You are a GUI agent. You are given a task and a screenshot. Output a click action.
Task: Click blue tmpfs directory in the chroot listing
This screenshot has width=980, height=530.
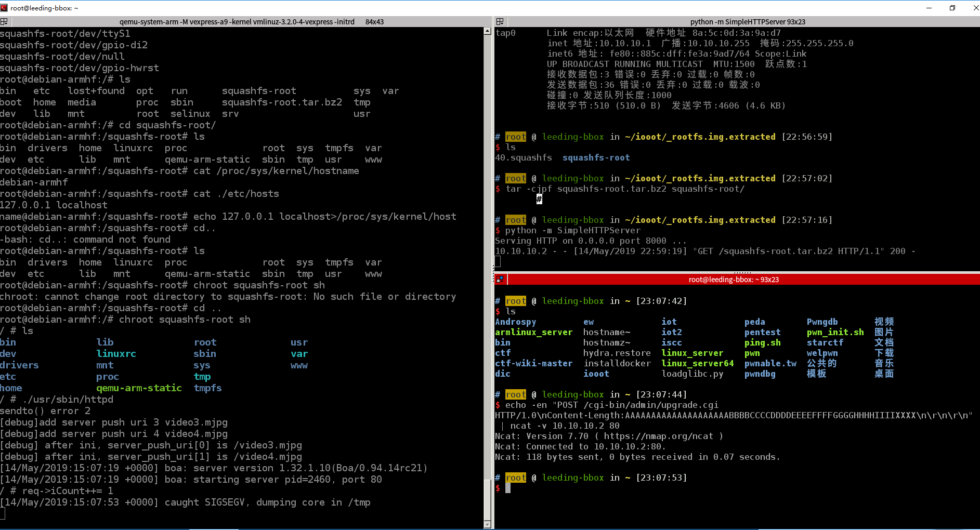[207, 388]
